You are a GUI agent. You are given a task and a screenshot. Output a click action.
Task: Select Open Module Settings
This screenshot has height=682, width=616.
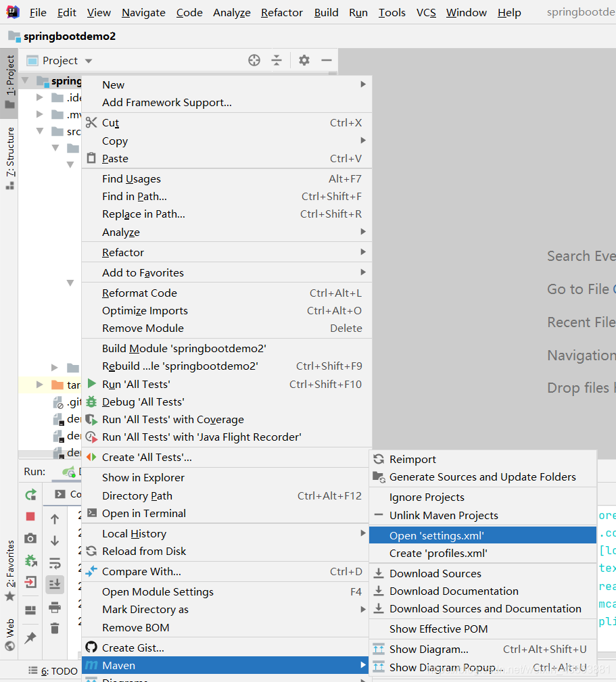(x=225, y=592)
